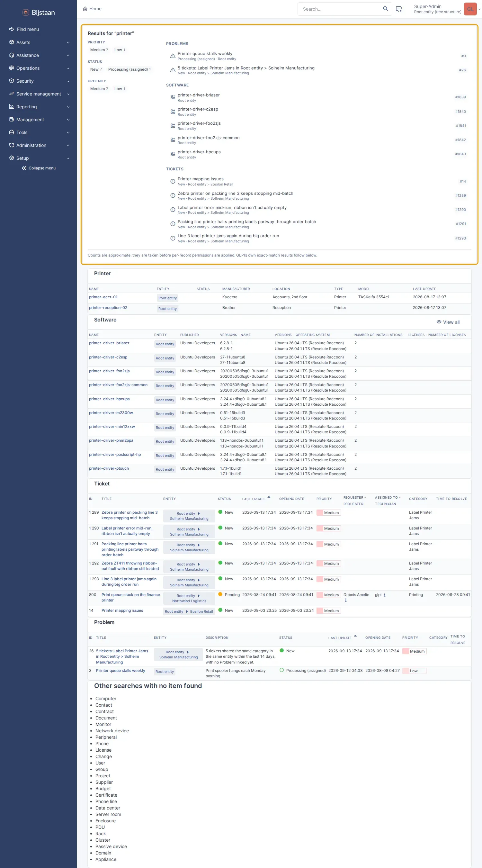This screenshot has width=482, height=868.
Task: Filter by Urgency Medium chip
Action: pos(99,89)
